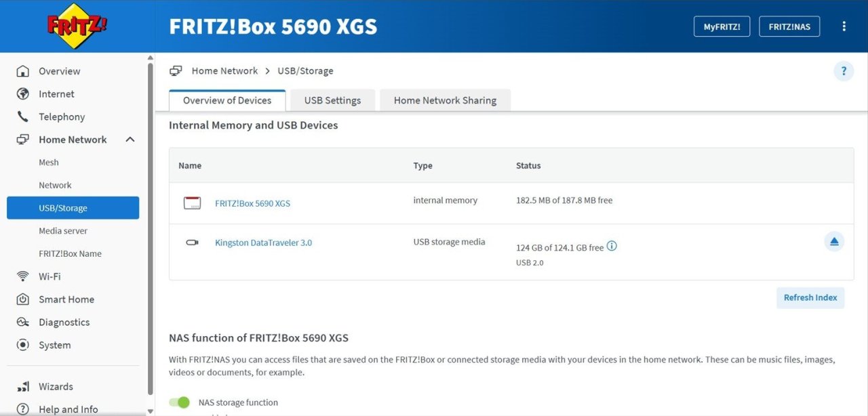
Task: Eject the Kingston DataTraveler drive
Action: click(x=834, y=242)
